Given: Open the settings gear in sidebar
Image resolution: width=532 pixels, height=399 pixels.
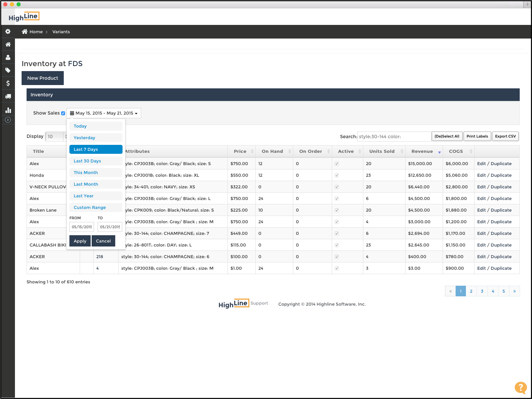Looking at the screenshot, I should click(x=8, y=32).
